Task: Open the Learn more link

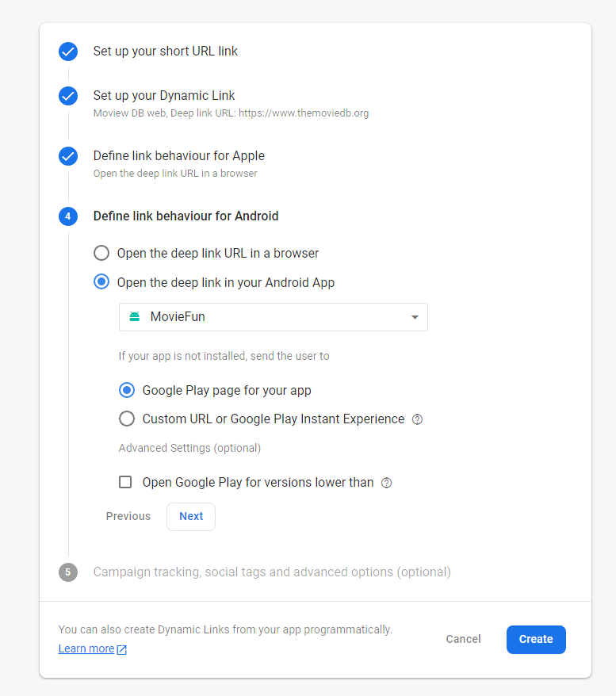Action: (86, 648)
